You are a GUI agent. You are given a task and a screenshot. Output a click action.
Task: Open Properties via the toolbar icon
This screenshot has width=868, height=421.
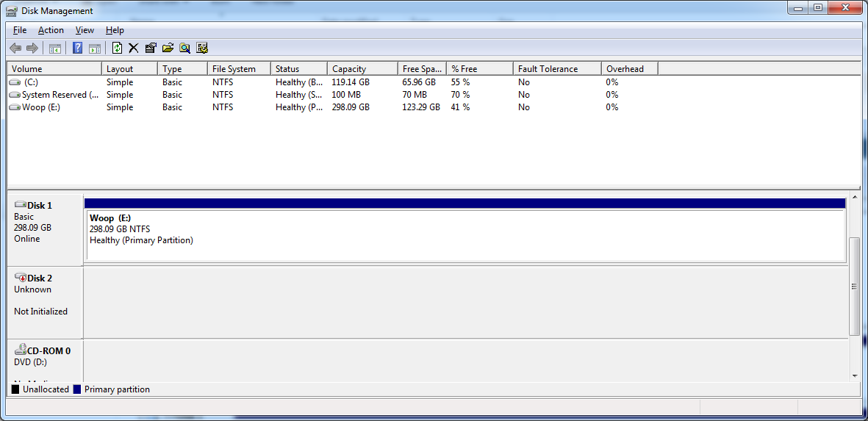(151, 48)
